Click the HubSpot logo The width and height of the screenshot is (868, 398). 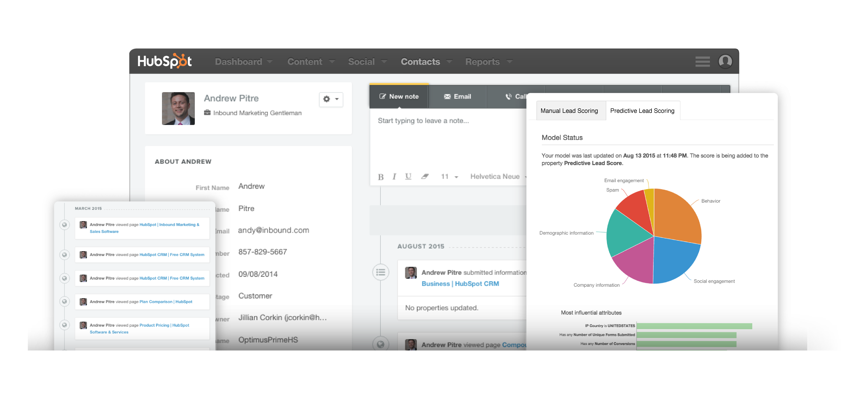(164, 61)
